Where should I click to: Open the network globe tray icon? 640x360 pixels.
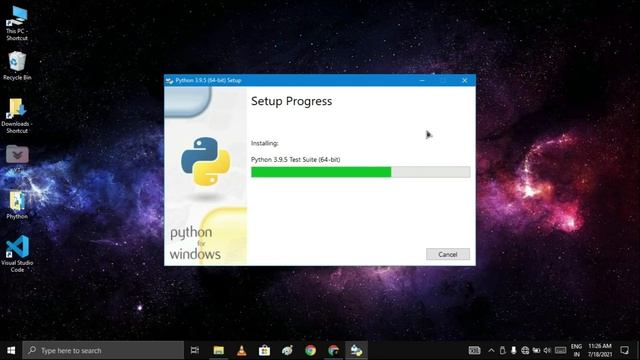pyautogui.click(x=525, y=351)
